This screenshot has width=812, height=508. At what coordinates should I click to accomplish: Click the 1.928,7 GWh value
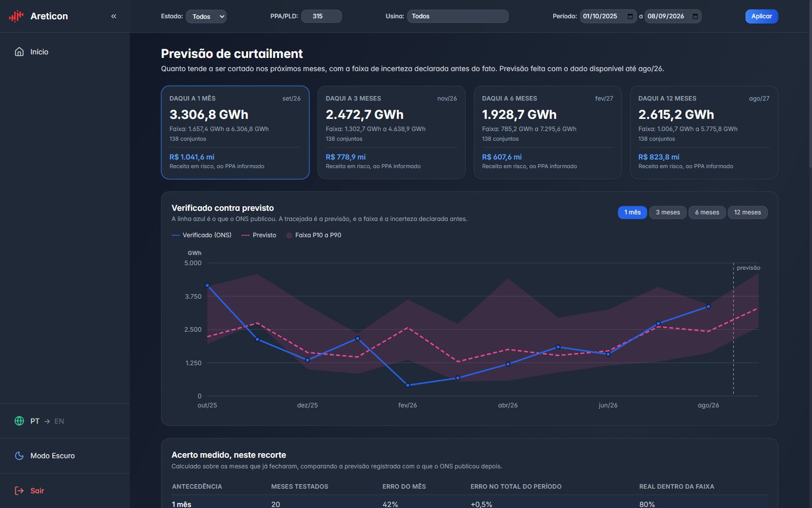[x=519, y=115]
